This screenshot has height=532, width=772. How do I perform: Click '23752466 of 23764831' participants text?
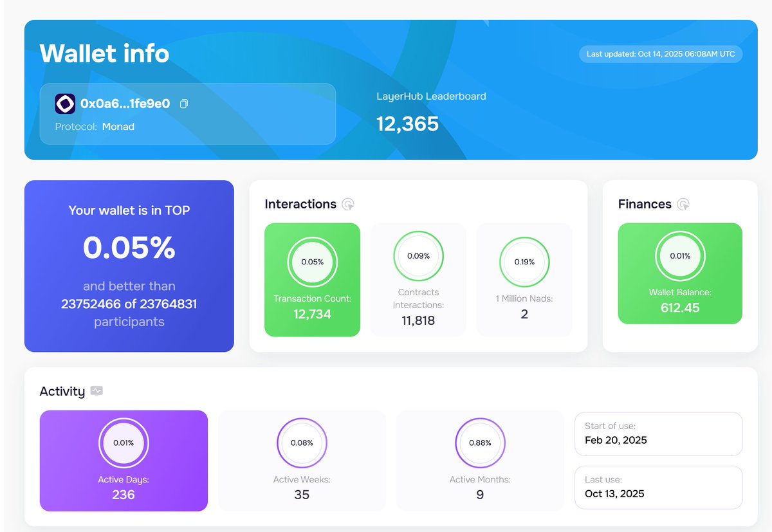[129, 304]
